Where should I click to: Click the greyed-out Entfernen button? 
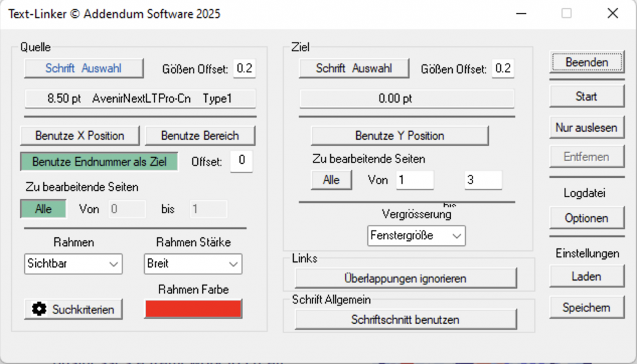(587, 156)
